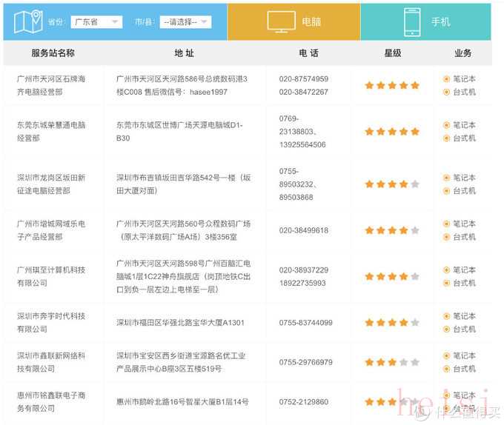Switch to the 电脑 tab
The height and width of the screenshot is (425, 504).
click(294, 21)
